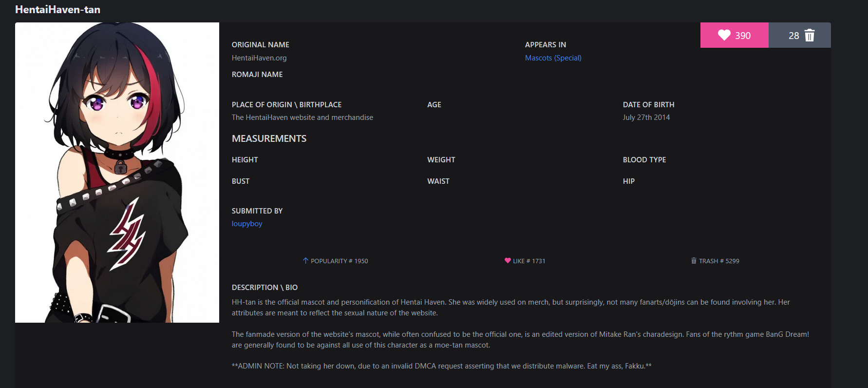Click the 'PLACE OF ORIGIN \ BIRTHPLACE' label
Image resolution: width=868 pixels, height=388 pixels.
(286, 105)
